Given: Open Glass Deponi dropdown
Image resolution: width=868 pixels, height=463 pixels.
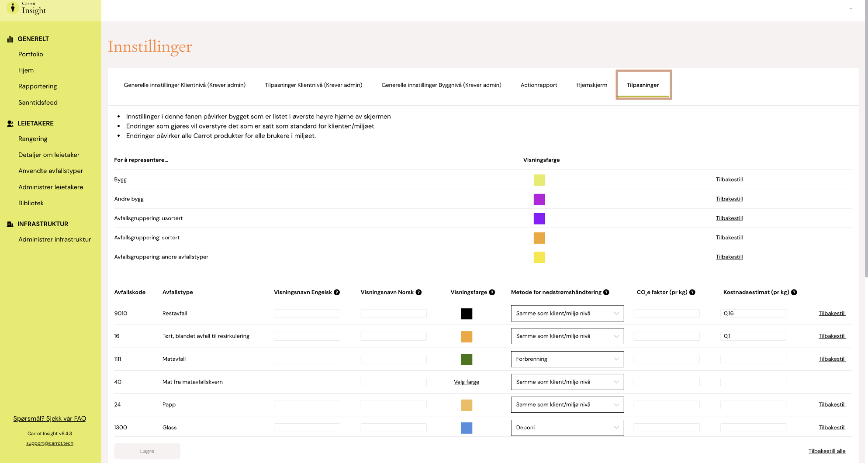Looking at the screenshot, I should coord(567,428).
